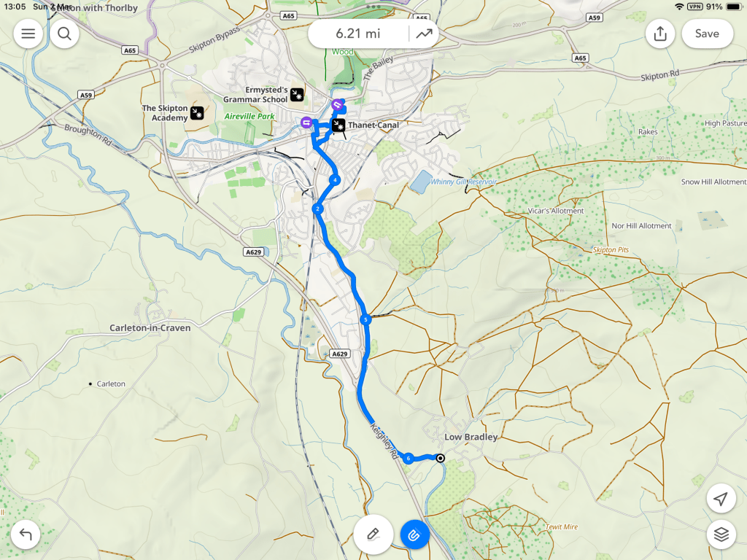Screen dimensions: 747x560
Task: Select the purple turnaround waypoint by Aireville Park
Action: (306, 122)
